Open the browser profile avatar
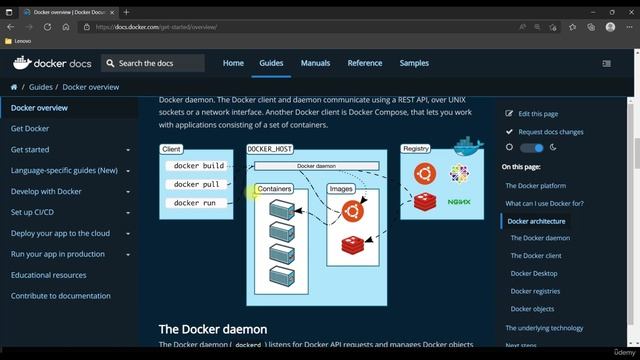Screen dimensions: 640x360 click(610, 27)
